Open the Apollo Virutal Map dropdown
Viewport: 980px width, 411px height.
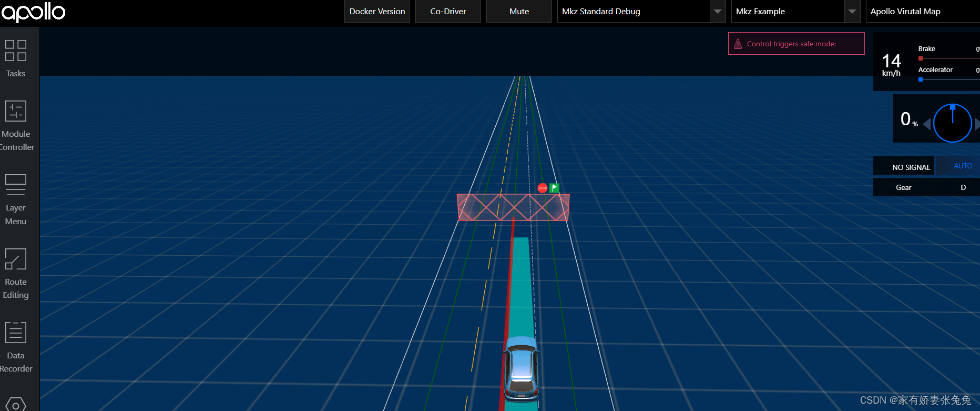(923, 11)
